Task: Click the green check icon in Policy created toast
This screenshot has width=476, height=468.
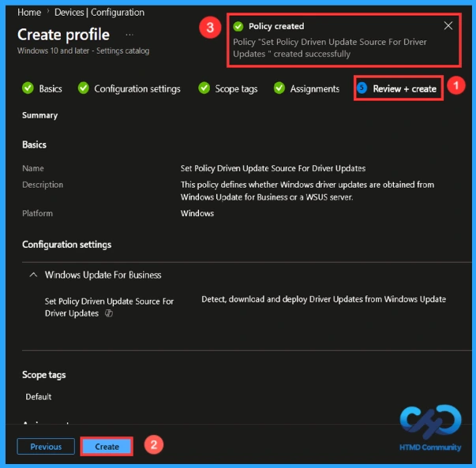Action: click(238, 26)
